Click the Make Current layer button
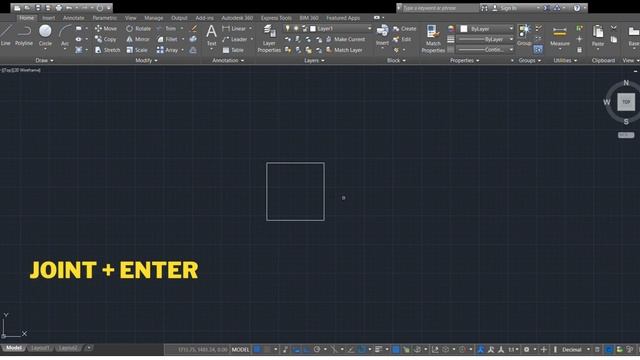The width and height of the screenshot is (640, 360). [345, 39]
